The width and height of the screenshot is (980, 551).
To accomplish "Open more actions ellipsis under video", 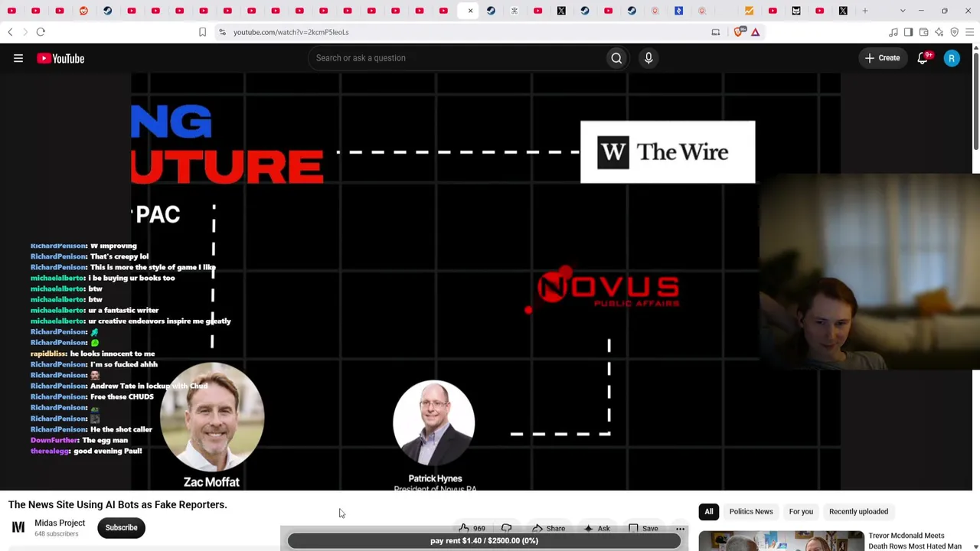I will point(680,529).
